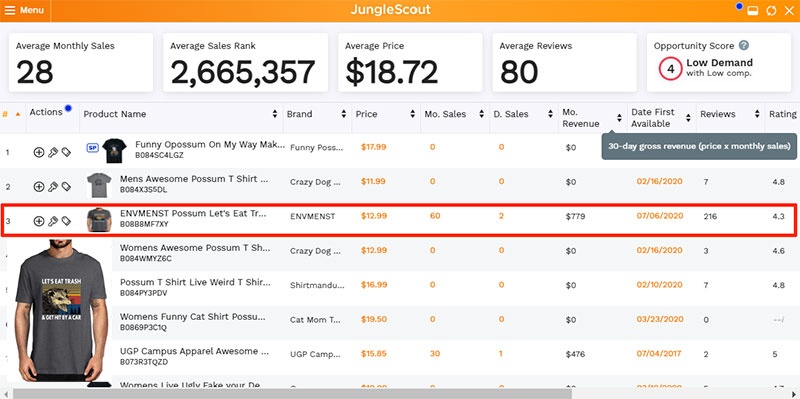Open UGP Campus Apparel Awesome product link
This screenshot has height=399, width=800.
click(194, 352)
